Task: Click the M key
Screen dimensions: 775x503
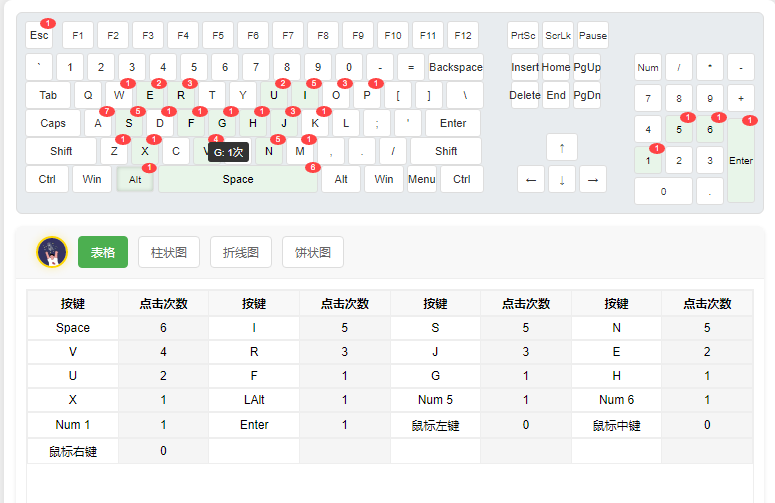Action: 300,151
